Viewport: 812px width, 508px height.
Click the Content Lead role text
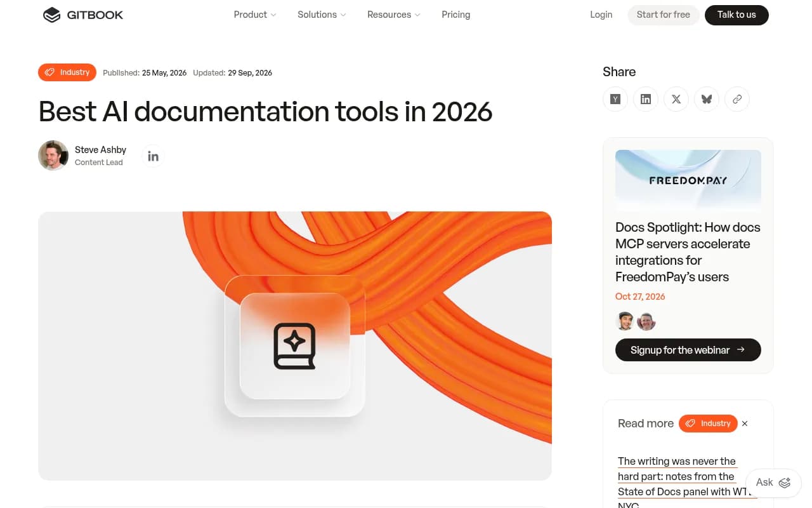tap(98, 163)
